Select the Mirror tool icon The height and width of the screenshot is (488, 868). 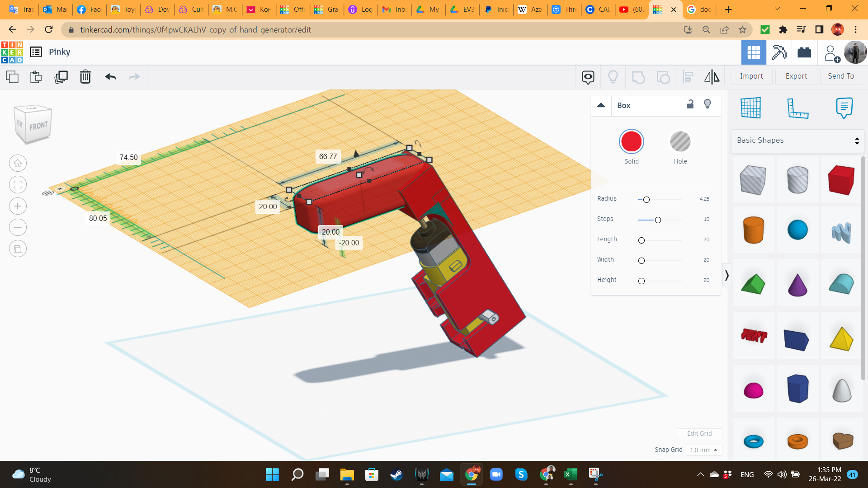pyautogui.click(x=712, y=77)
